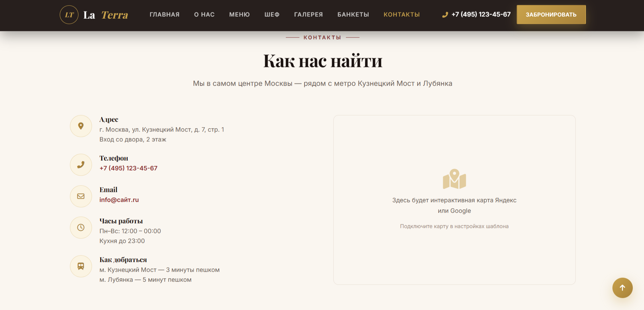The image size is (644, 310).
Task: Call the header number +7 (495) 123-45-67
Action: click(x=481, y=14)
